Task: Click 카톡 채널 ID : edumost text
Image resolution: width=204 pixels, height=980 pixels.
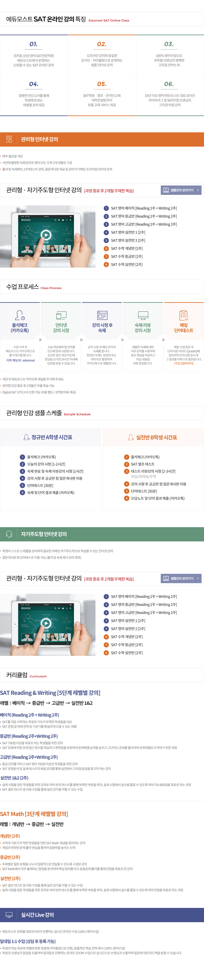Action: 21,360
